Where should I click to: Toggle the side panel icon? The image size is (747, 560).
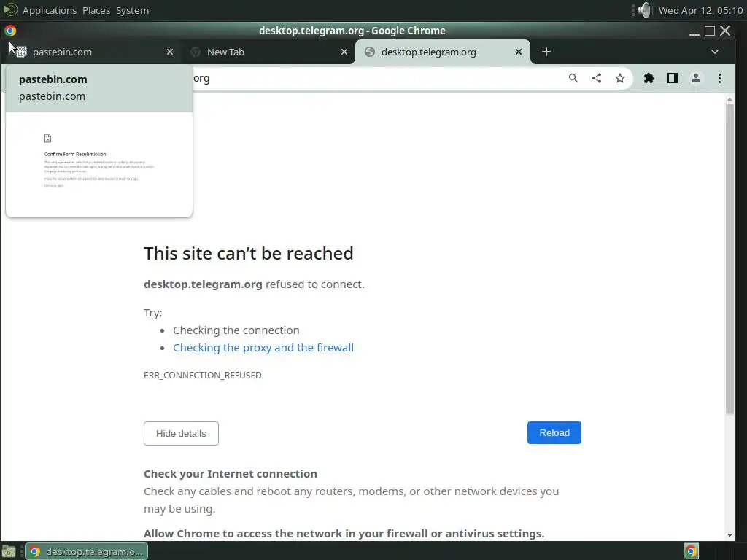672,78
